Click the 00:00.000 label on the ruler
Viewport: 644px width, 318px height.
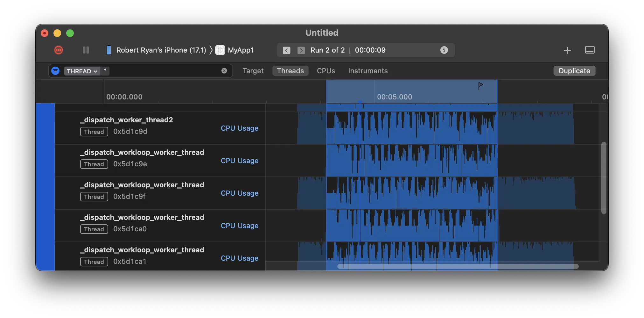click(124, 97)
